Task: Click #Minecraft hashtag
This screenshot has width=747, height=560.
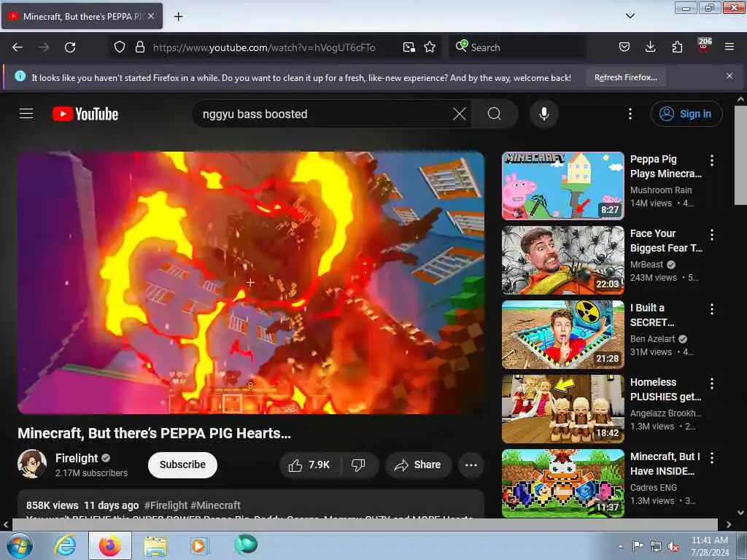Action: (215, 505)
